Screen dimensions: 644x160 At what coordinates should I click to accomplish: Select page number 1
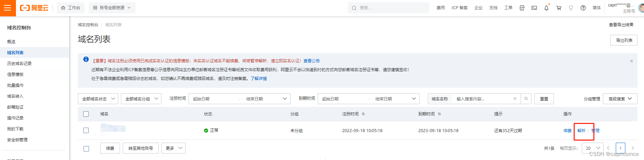point(621,148)
